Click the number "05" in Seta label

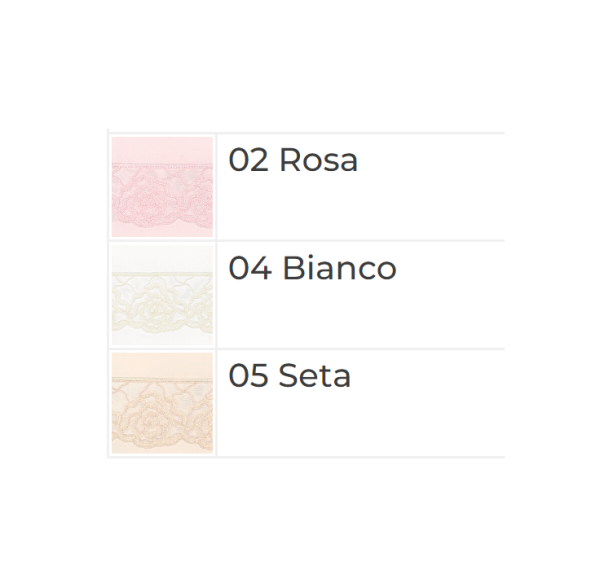[249, 376]
